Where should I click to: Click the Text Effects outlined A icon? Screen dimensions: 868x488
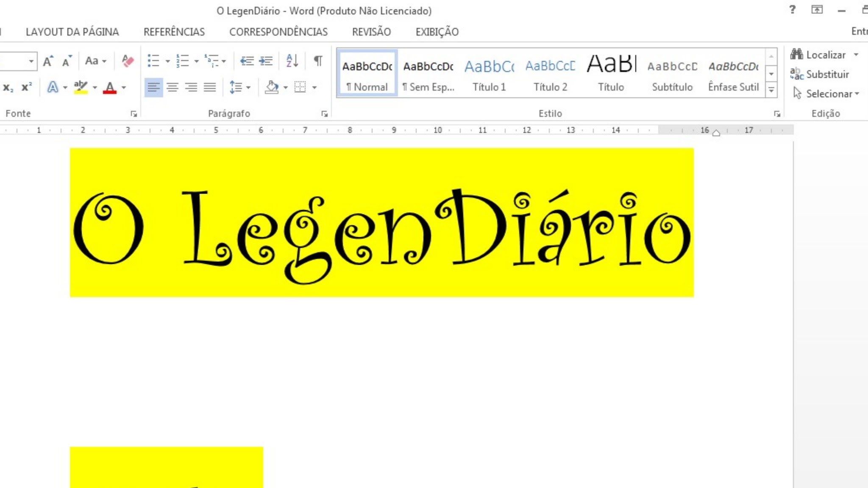point(53,87)
